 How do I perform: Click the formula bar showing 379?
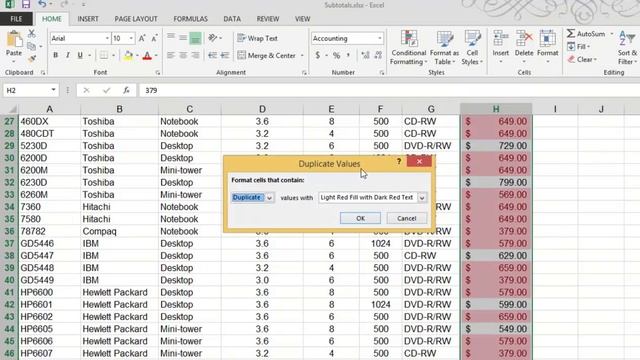click(x=388, y=90)
